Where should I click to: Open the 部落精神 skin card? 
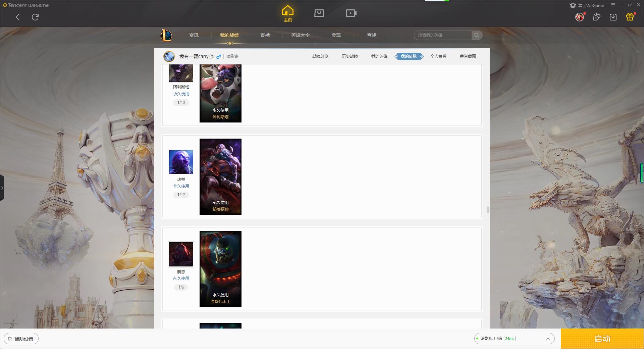(220, 177)
